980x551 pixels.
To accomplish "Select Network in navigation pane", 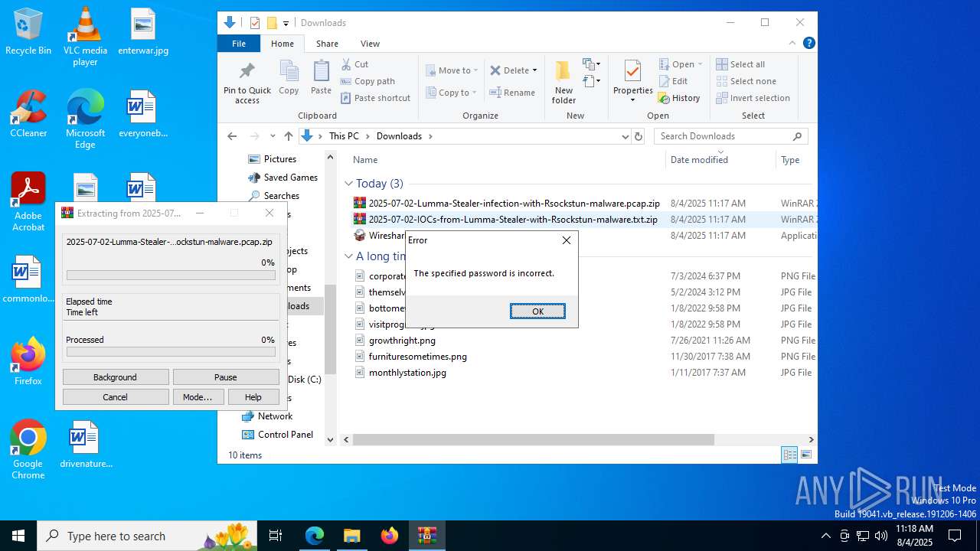I will (275, 416).
